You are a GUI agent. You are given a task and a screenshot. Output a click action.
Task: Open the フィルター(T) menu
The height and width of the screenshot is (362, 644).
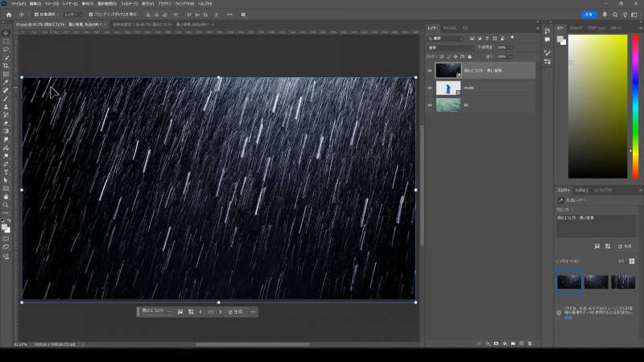click(x=131, y=4)
